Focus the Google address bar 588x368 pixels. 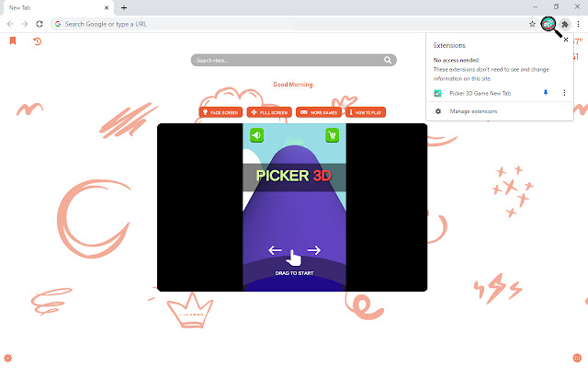pos(292,24)
